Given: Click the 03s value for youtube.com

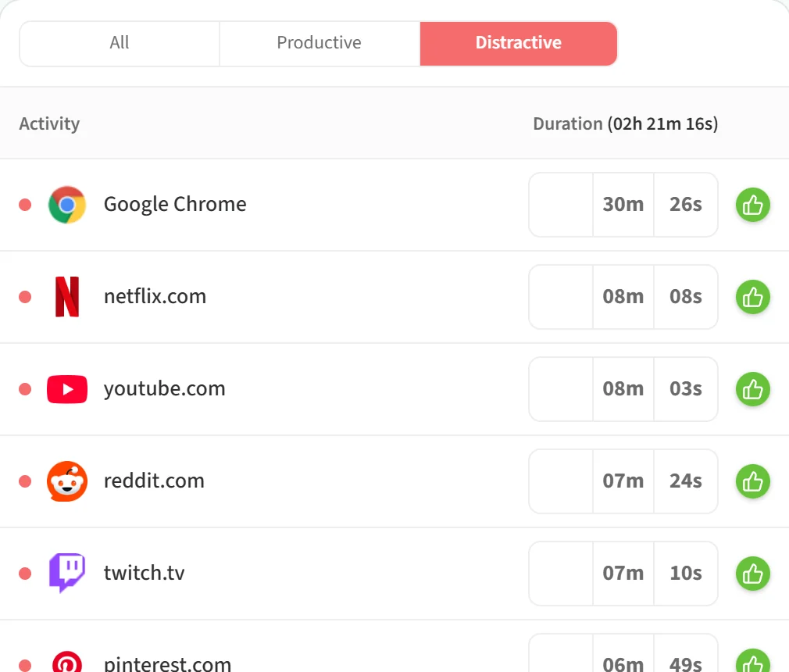Looking at the screenshot, I should point(686,388).
